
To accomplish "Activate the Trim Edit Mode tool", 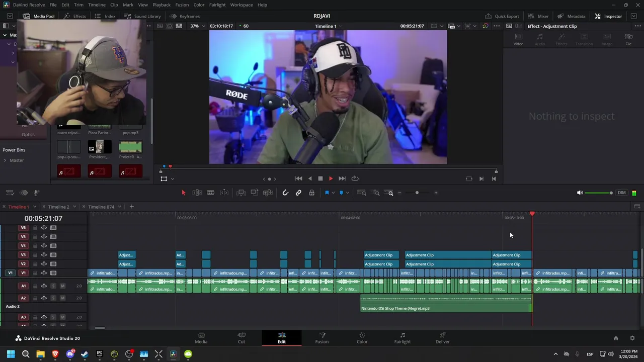I will coord(197,193).
